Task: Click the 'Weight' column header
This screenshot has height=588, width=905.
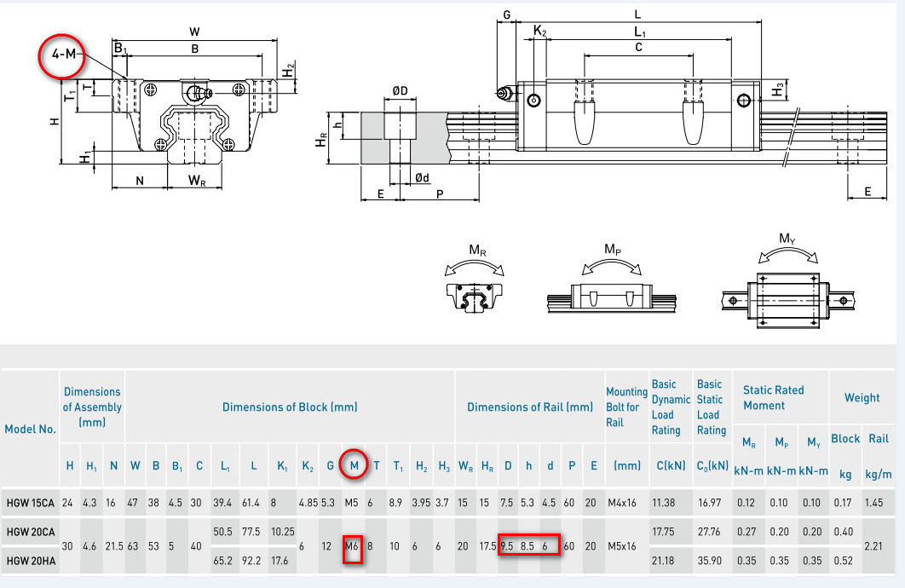Action: pyautogui.click(x=862, y=398)
